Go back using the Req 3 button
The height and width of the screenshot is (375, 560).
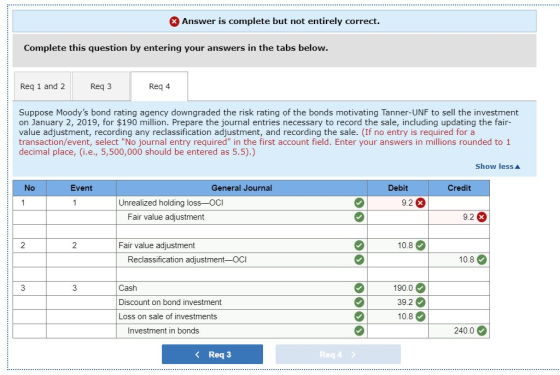tap(212, 354)
